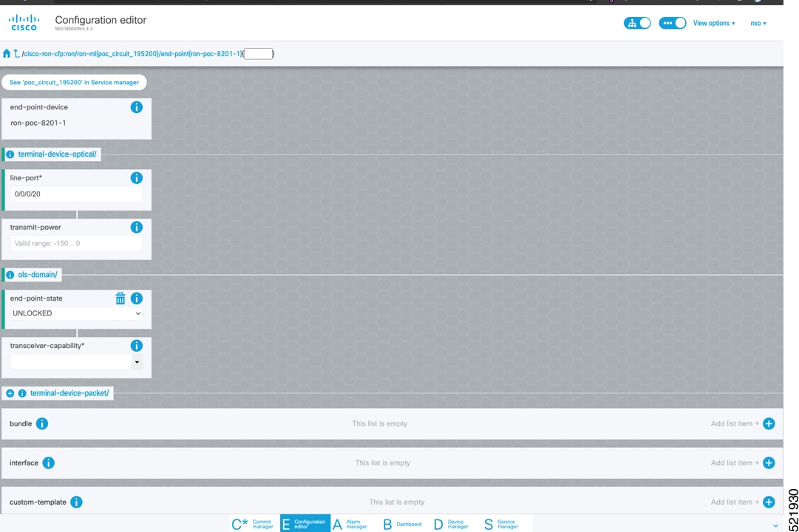This screenshot has width=799, height=532.
Task: Open the Commit manager tab
Action: click(254, 524)
